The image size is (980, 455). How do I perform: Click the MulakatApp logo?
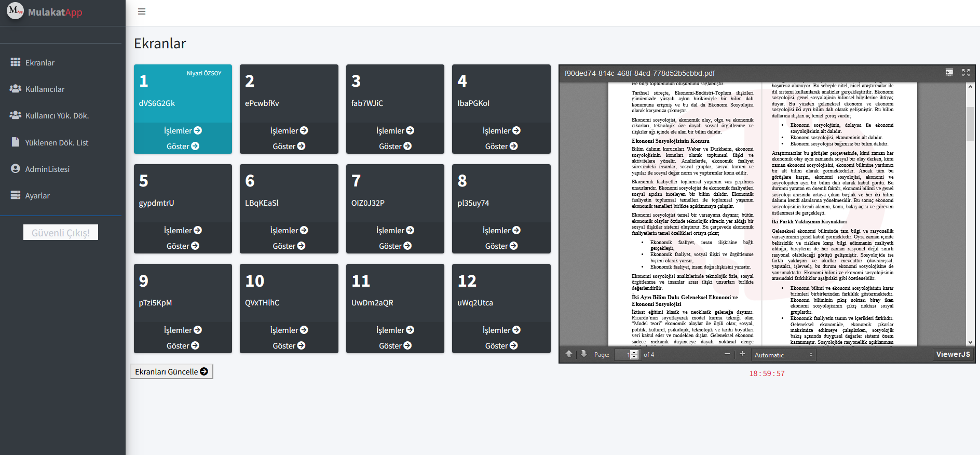tap(45, 11)
